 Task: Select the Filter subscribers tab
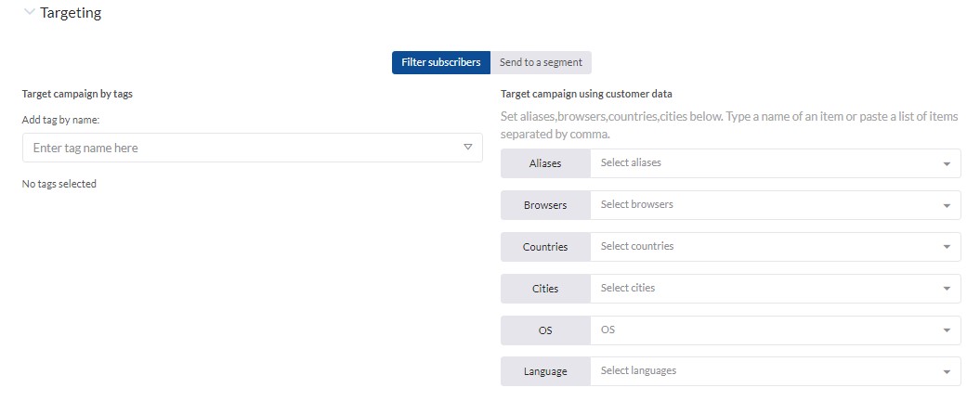click(441, 62)
